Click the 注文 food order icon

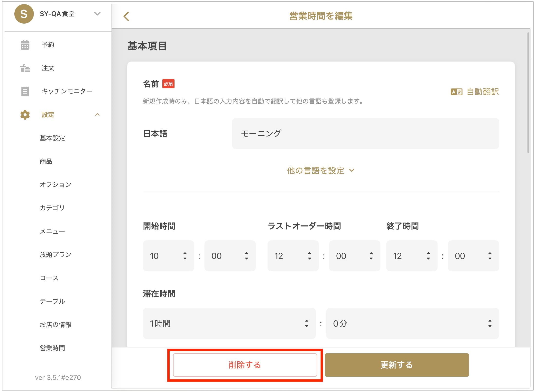[25, 68]
